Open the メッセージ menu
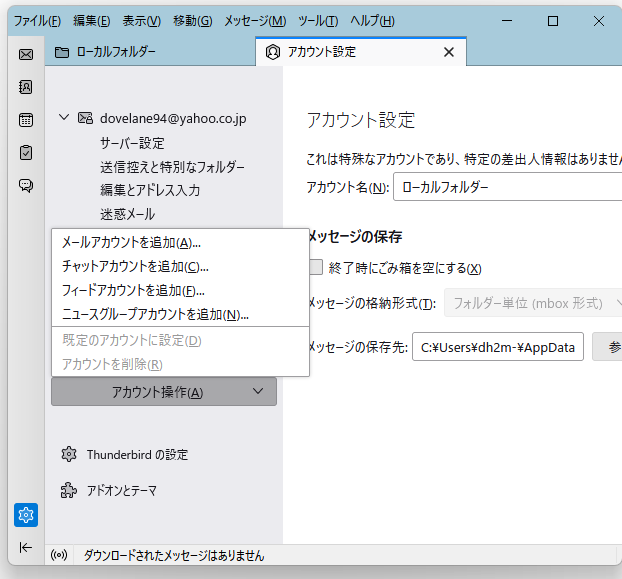The width and height of the screenshot is (622, 579). (x=255, y=21)
